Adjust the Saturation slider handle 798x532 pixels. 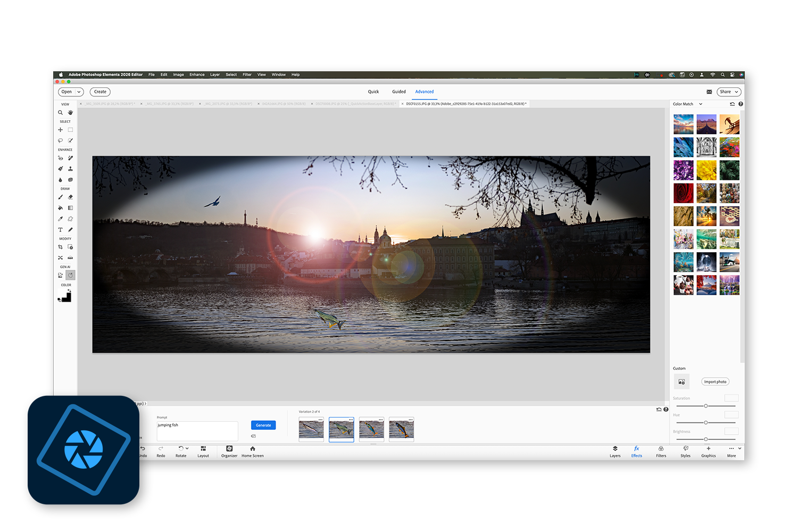706,406
